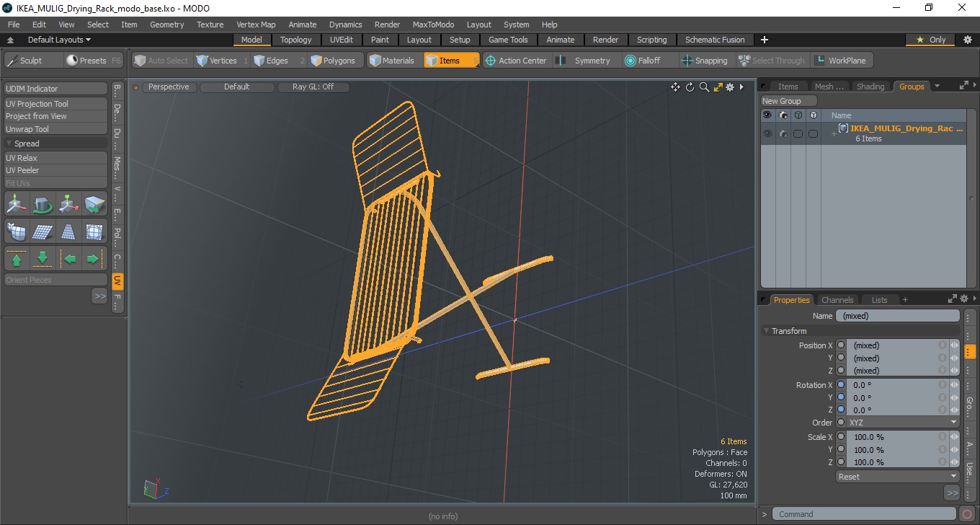The width and height of the screenshot is (980, 525).
Task: Click the UV Relax button
Action: coord(55,158)
